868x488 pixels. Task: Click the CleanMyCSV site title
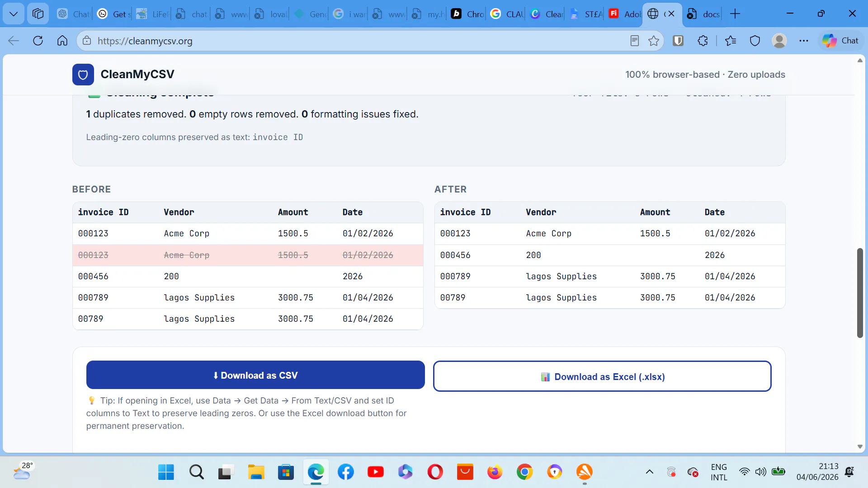click(x=137, y=75)
